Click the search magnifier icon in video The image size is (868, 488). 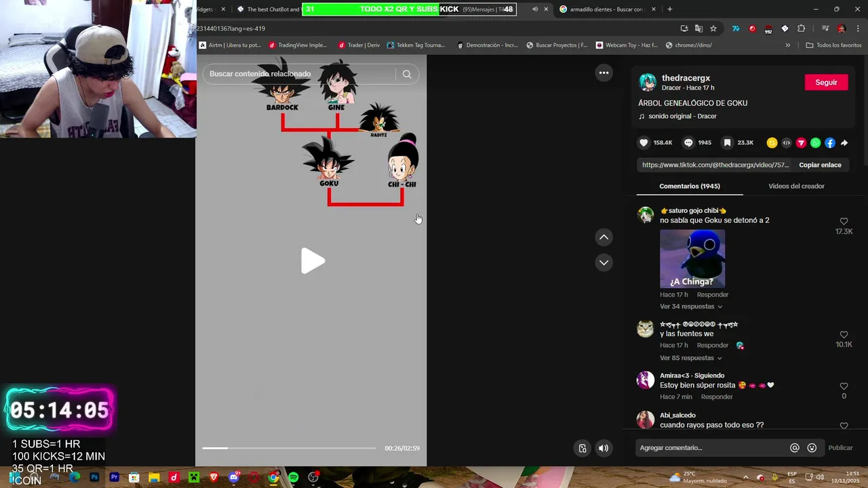pyautogui.click(x=407, y=74)
